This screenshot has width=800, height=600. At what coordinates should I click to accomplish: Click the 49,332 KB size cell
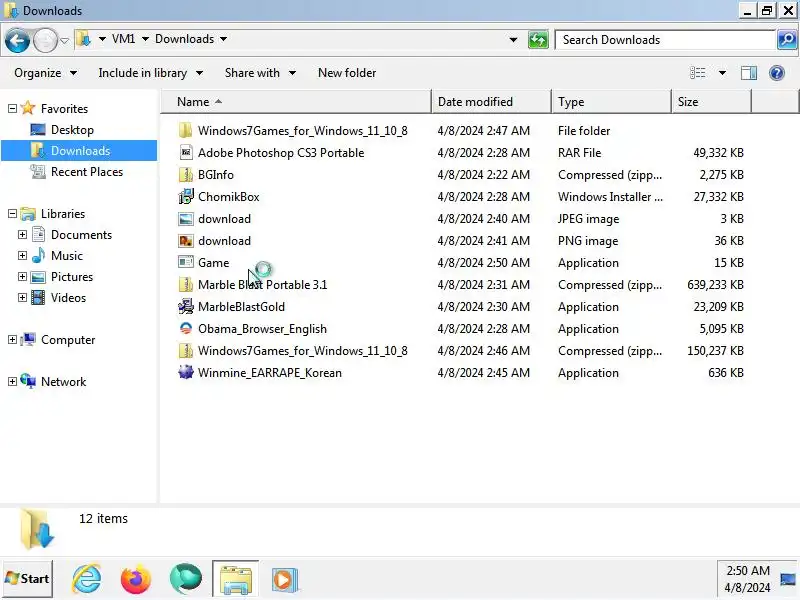(718, 153)
